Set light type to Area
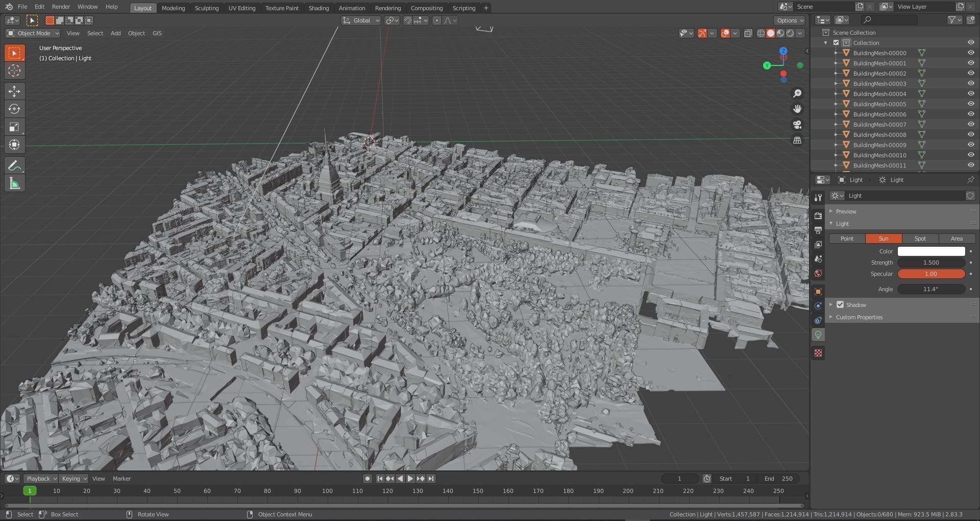Screen dimensions: 980x521 [957, 239]
